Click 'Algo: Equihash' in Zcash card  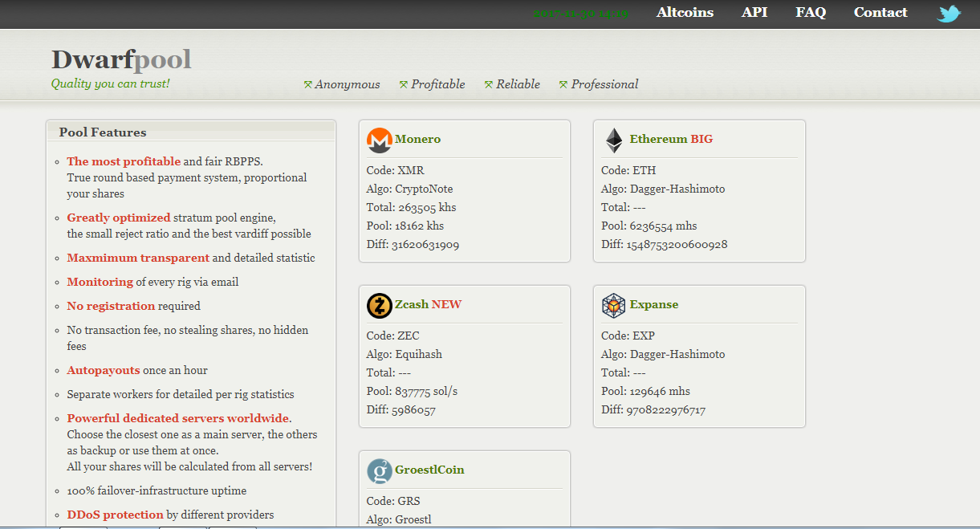click(x=405, y=354)
